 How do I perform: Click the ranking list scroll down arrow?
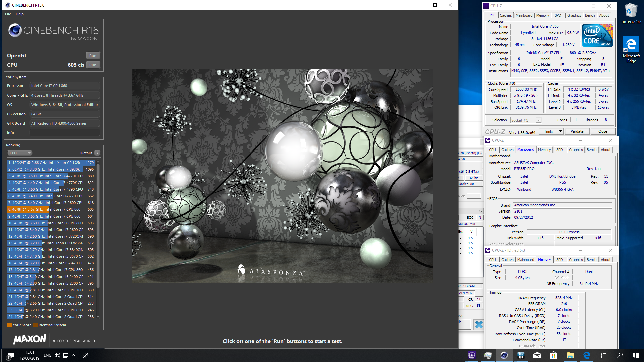(x=98, y=317)
